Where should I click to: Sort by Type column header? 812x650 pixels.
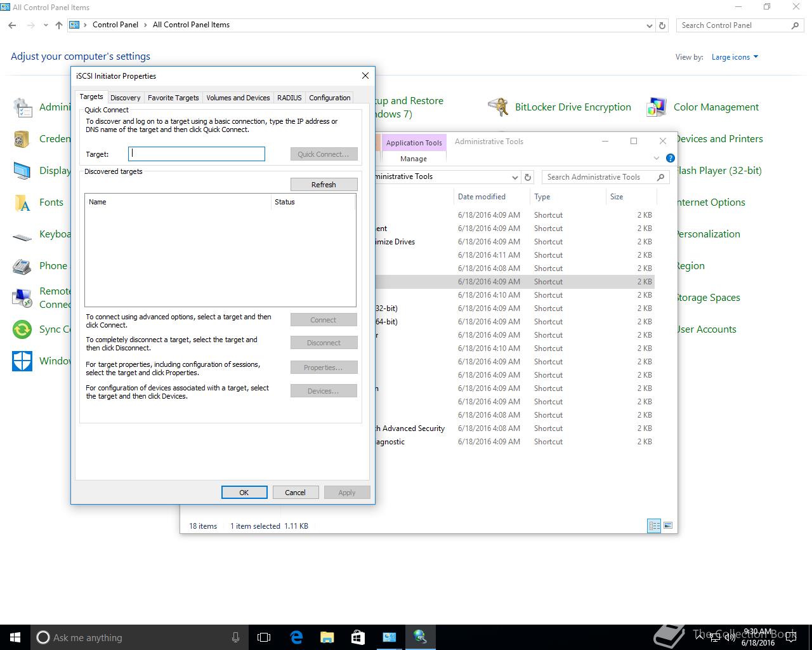[x=568, y=197]
